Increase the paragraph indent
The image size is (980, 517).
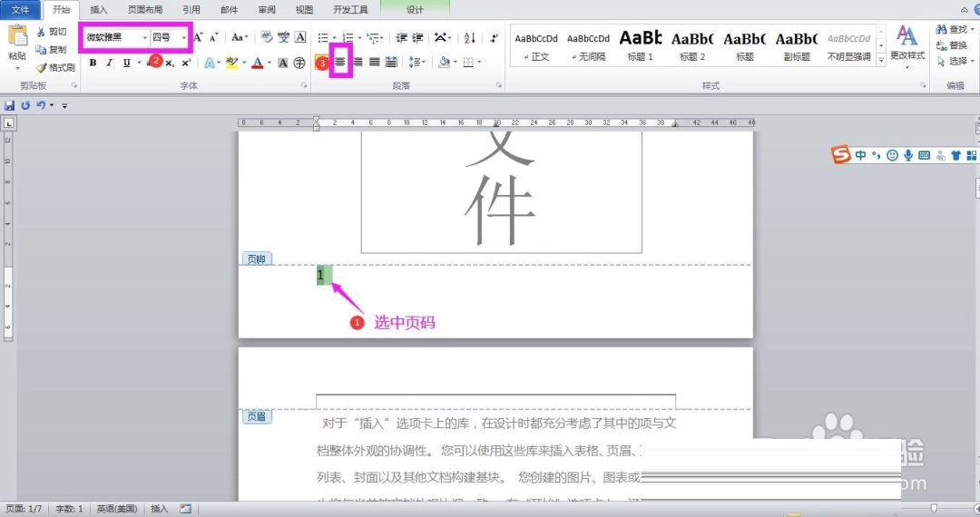click(418, 38)
